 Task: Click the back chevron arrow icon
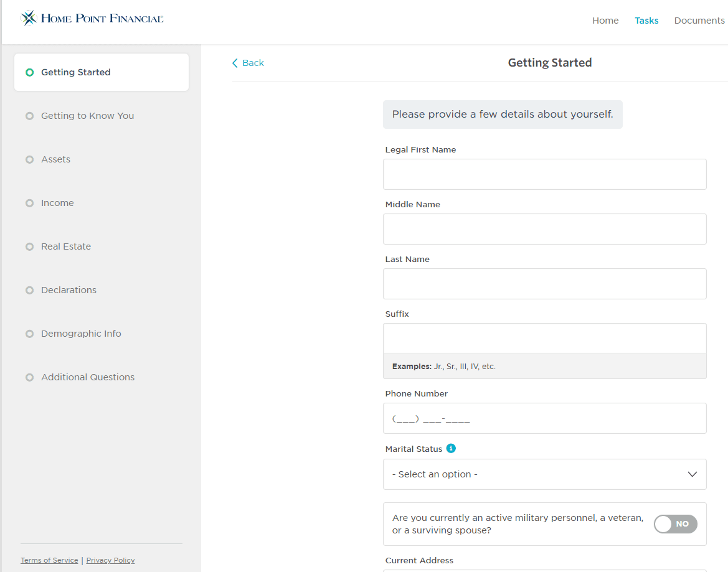[235, 63]
